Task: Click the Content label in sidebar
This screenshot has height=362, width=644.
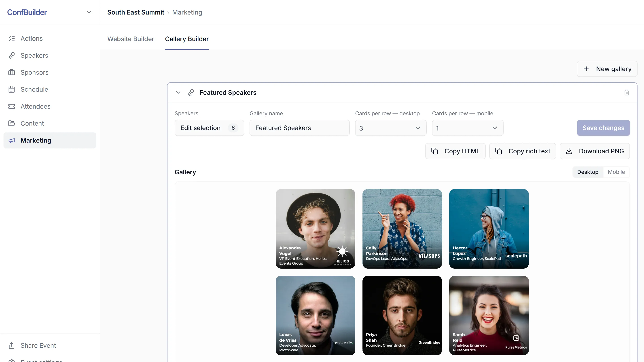Action: tap(32, 123)
